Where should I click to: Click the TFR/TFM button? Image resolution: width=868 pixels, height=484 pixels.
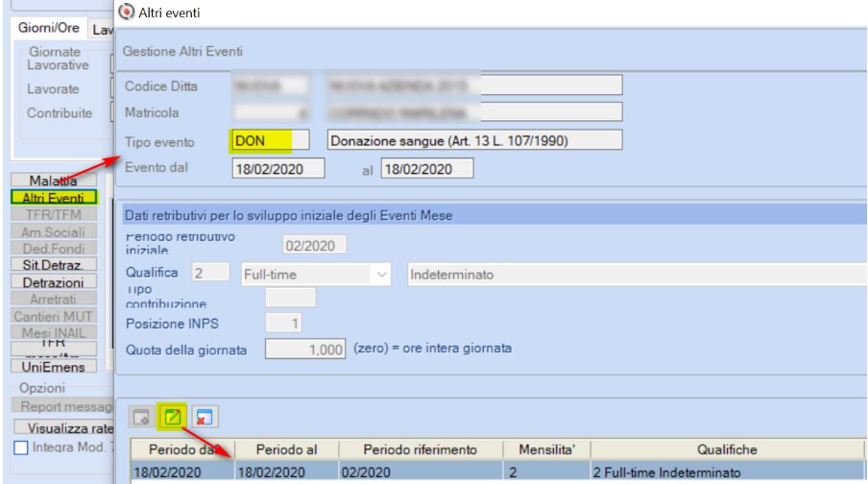[54, 214]
